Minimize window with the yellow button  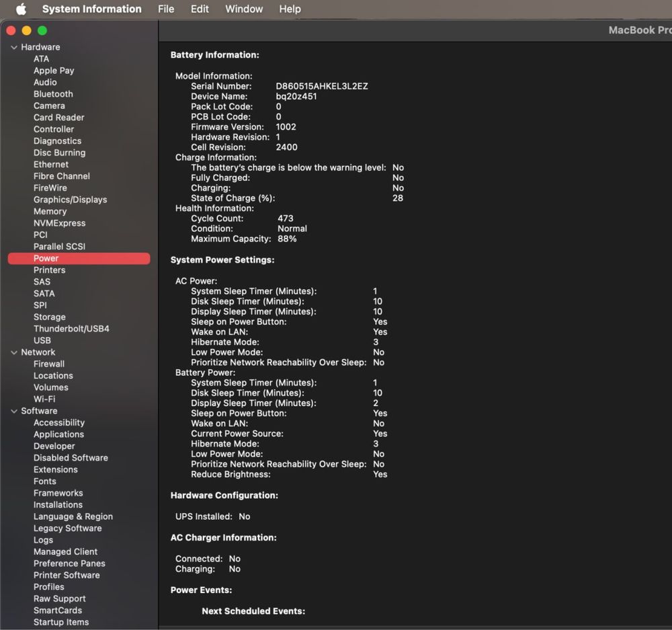[27, 30]
